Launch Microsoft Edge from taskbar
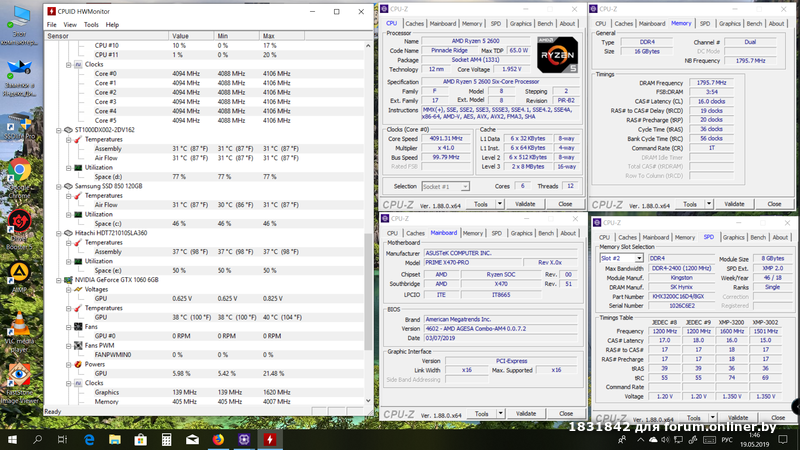800x450 pixels. 89,439
